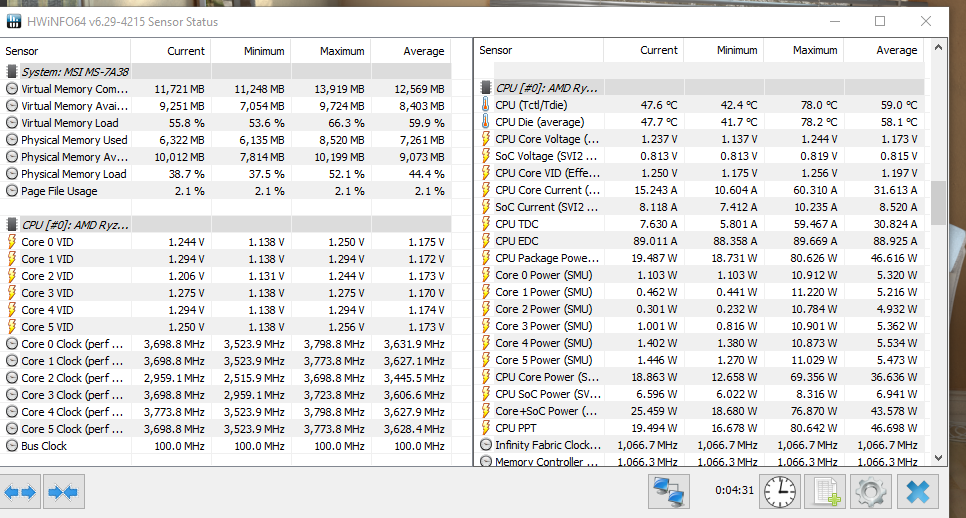Select the CPU Core Current row
Screen dimensions: 966x518
pos(700,190)
